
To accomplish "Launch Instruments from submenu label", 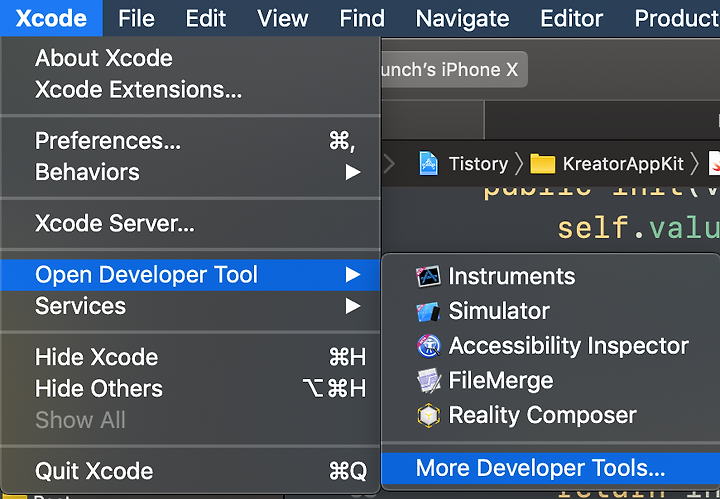I will (512, 276).
